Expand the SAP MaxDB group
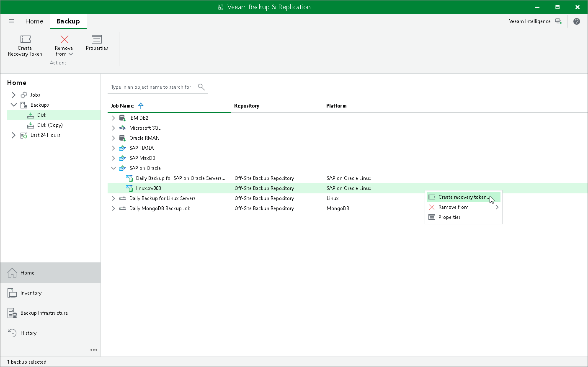 pyautogui.click(x=113, y=158)
